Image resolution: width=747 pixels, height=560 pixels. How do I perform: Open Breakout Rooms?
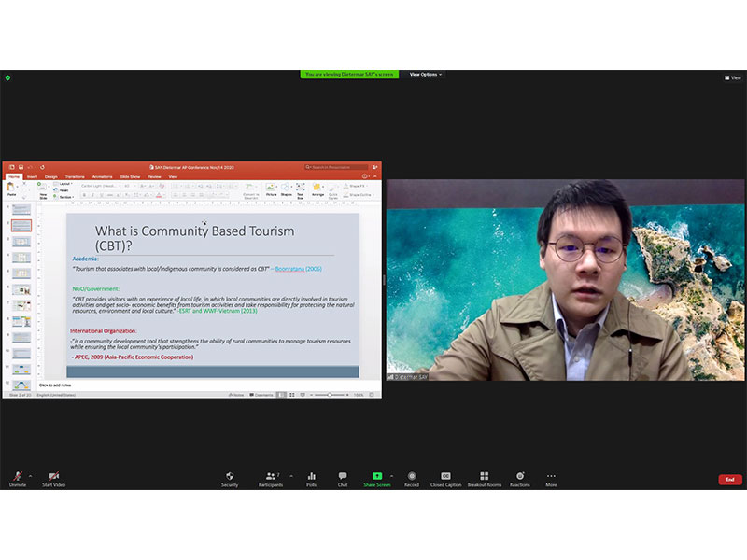tap(484, 477)
